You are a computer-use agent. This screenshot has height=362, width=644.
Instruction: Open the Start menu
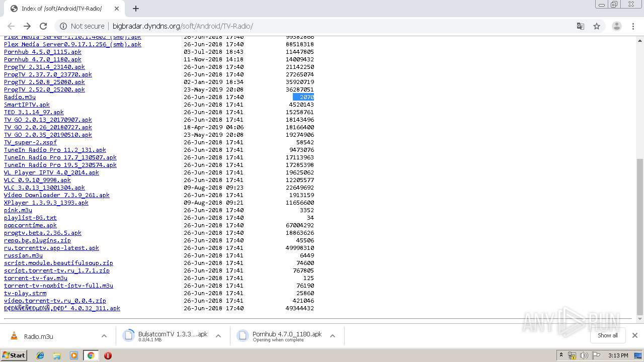(x=14, y=355)
